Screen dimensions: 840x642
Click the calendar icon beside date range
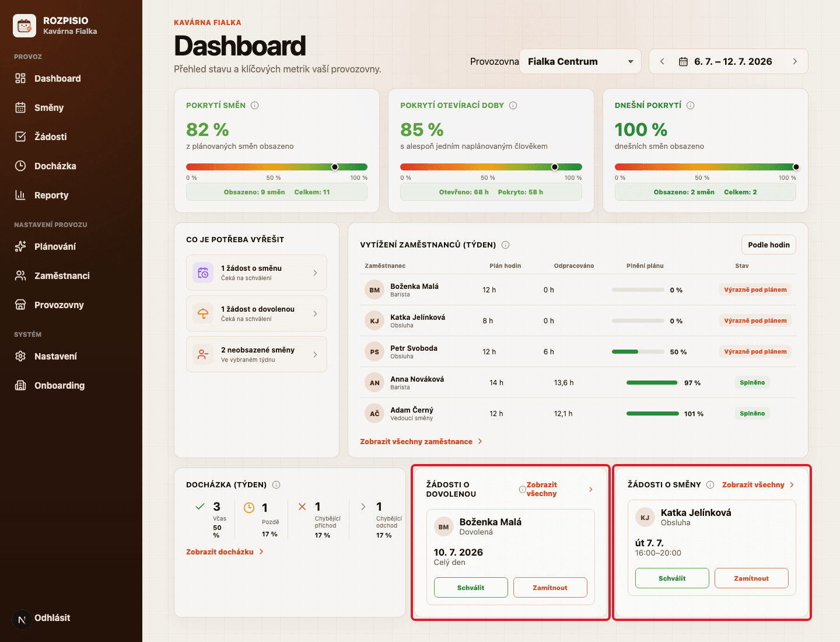[x=683, y=62]
